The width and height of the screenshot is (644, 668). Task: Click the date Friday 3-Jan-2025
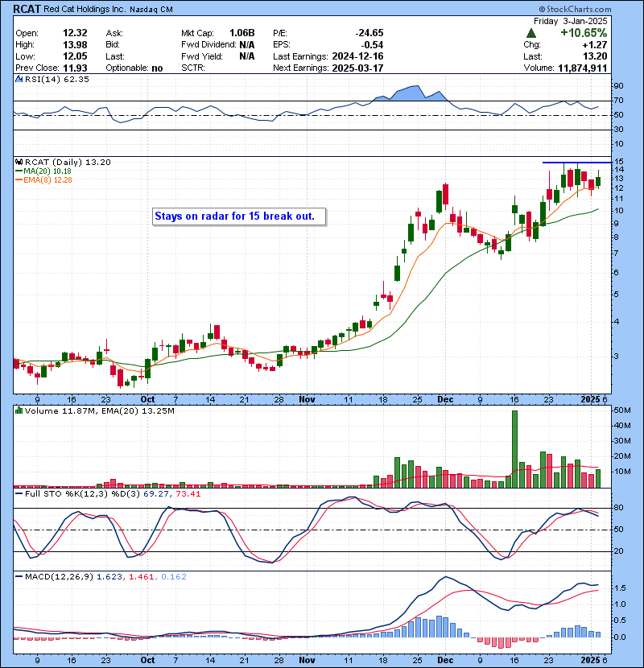570,21
